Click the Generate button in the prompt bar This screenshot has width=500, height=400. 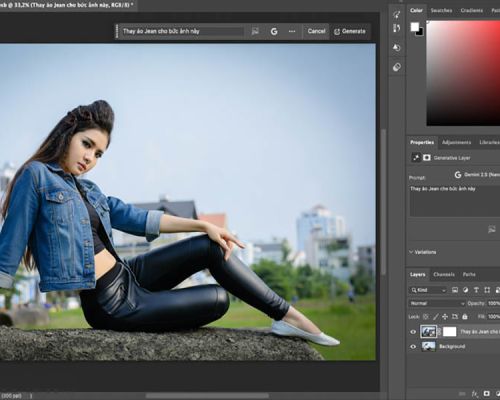coord(350,31)
